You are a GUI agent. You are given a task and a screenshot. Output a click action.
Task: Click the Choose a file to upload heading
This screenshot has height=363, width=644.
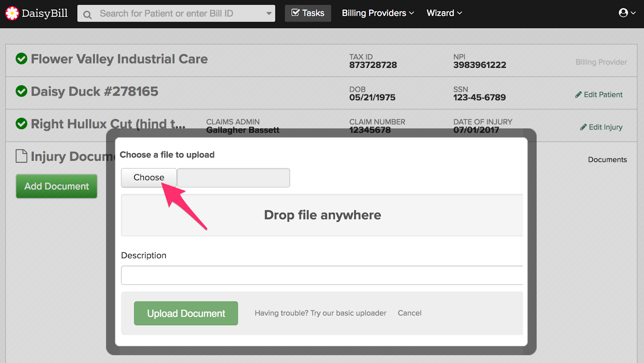click(167, 155)
